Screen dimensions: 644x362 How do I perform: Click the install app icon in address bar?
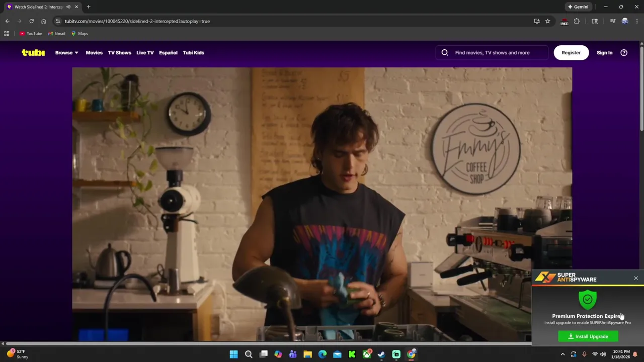(537, 21)
